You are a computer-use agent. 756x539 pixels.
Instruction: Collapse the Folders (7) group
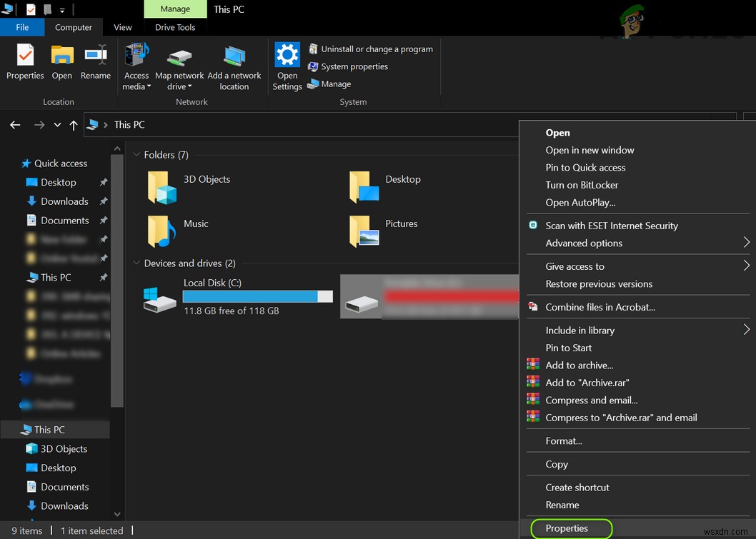136,155
